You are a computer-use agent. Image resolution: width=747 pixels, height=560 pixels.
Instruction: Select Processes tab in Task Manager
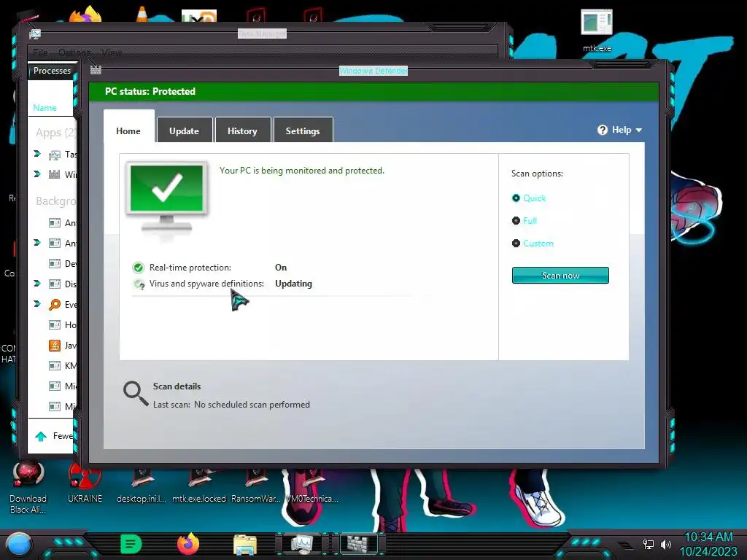52,71
